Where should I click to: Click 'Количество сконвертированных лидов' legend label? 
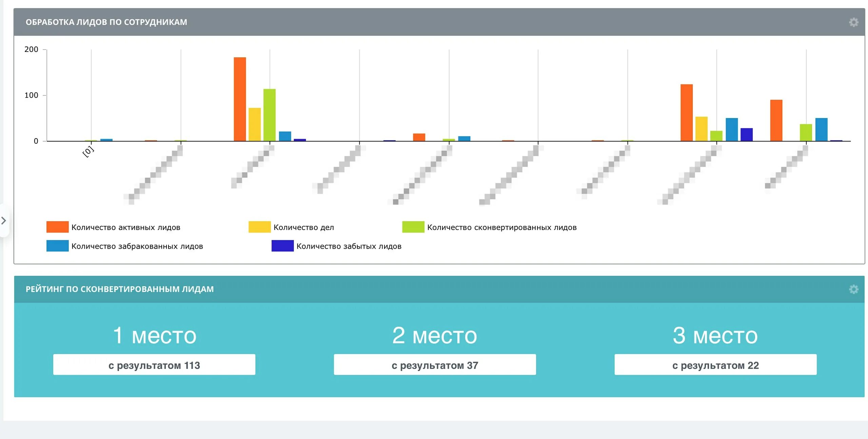point(502,227)
